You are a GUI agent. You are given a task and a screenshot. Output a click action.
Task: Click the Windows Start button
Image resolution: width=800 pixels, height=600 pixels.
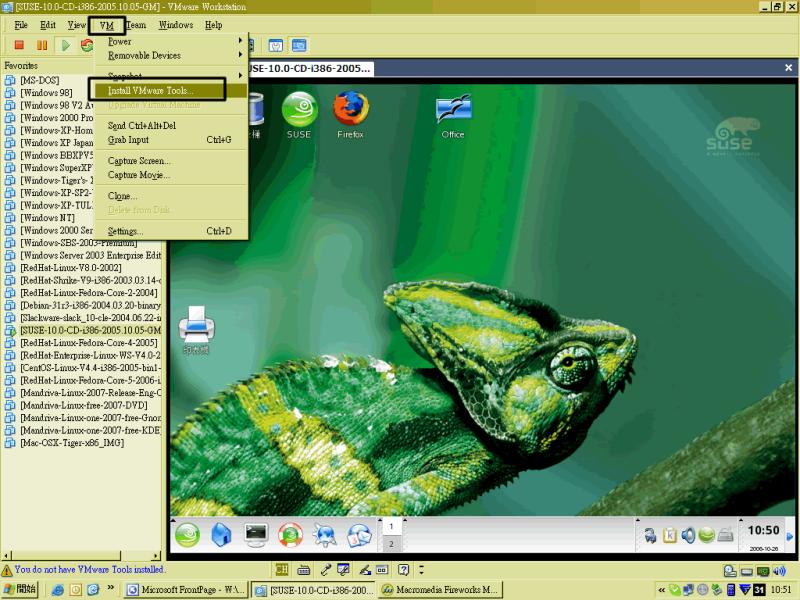pos(19,589)
